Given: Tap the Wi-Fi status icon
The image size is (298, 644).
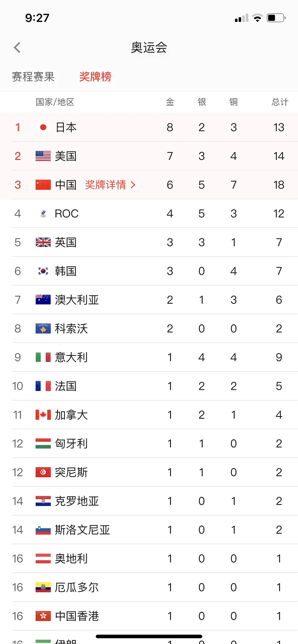Looking at the screenshot, I should tap(257, 18).
